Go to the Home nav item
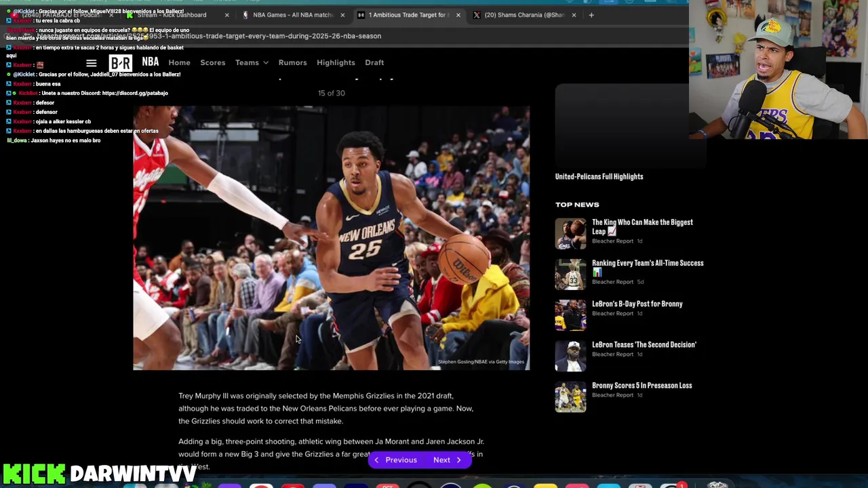 tap(179, 62)
